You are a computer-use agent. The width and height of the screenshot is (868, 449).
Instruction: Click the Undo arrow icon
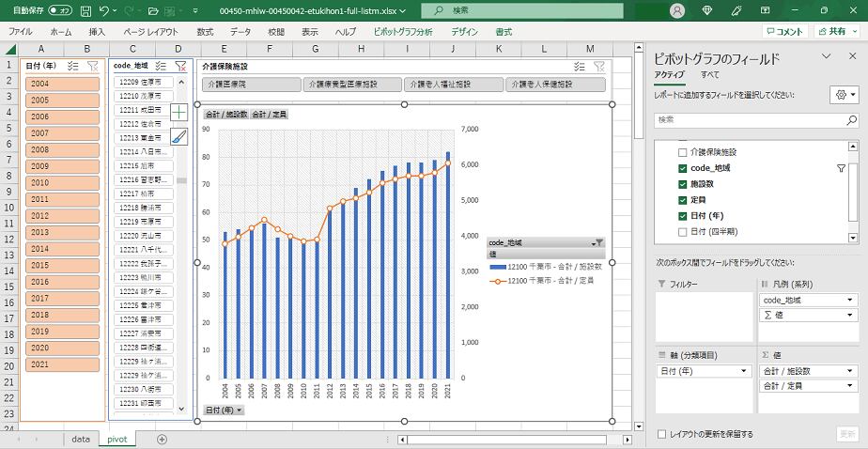[x=104, y=10]
